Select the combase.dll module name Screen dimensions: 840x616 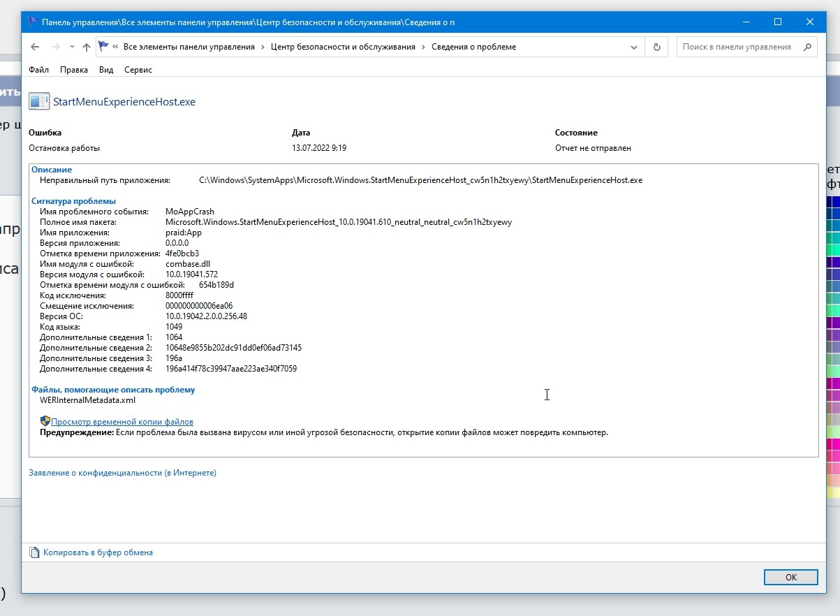tap(188, 264)
